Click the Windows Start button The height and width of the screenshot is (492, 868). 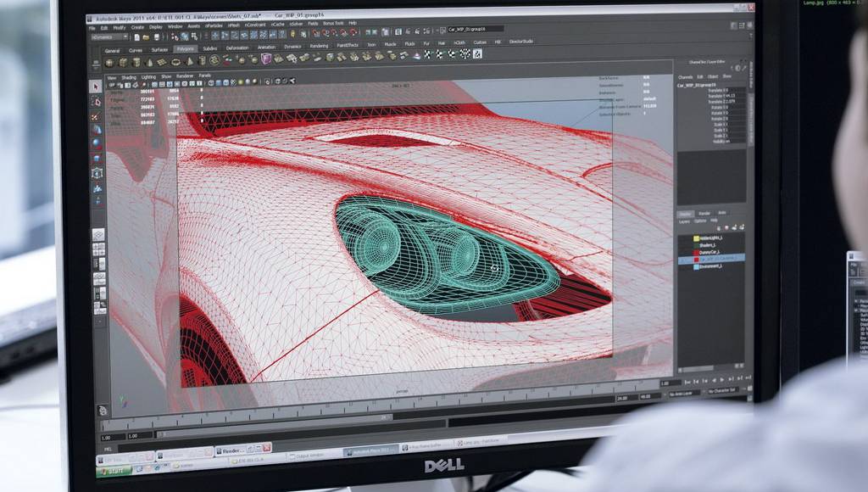click(114, 471)
